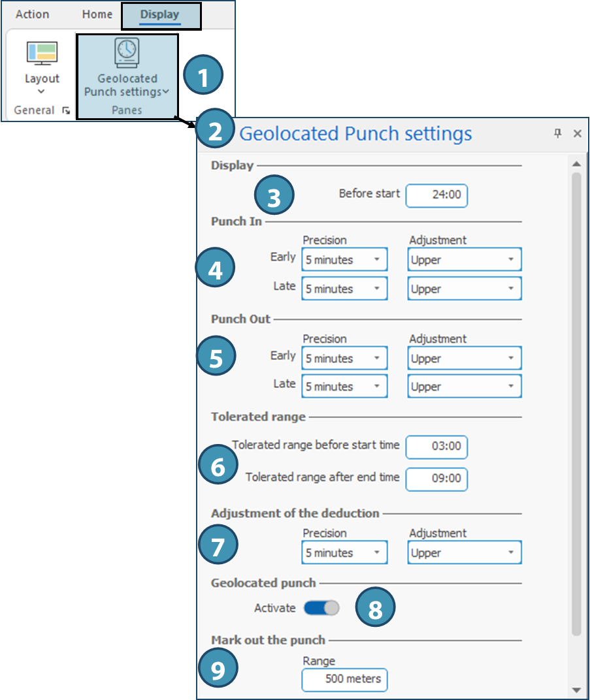Click the Tolerated range section heading
Image resolution: width=590 pixels, height=700 pixels.
tap(258, 417)
